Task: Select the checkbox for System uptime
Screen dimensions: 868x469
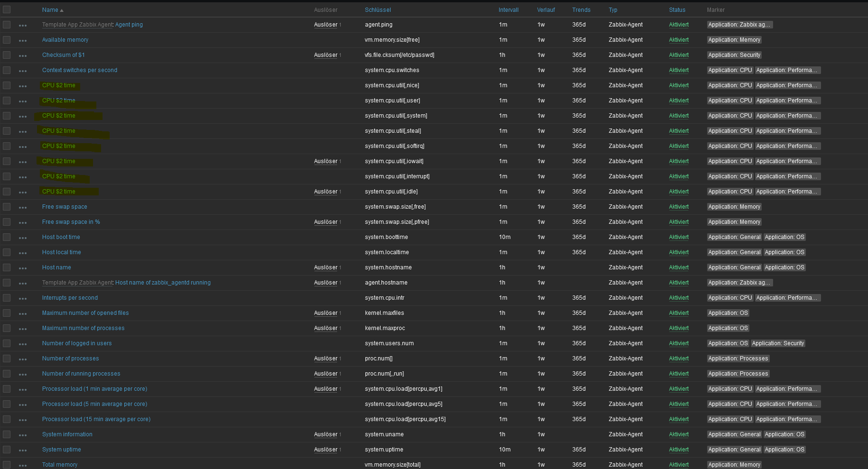Action: 7,450
